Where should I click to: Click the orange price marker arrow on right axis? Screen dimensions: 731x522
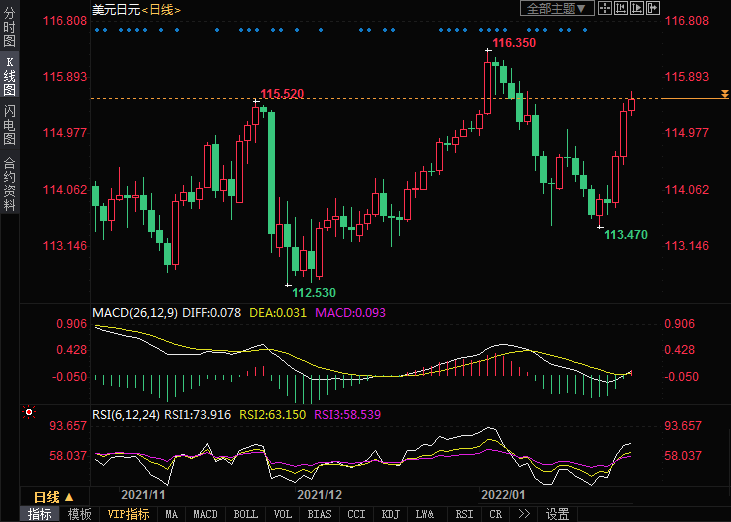tap(724, 94)
